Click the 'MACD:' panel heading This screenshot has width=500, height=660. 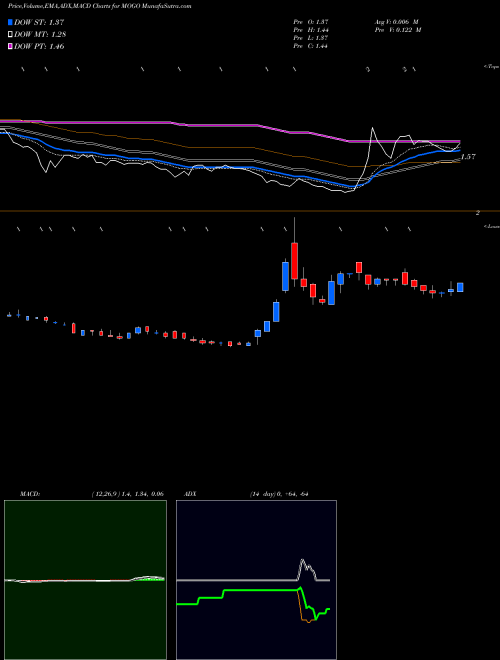point(29,494)
